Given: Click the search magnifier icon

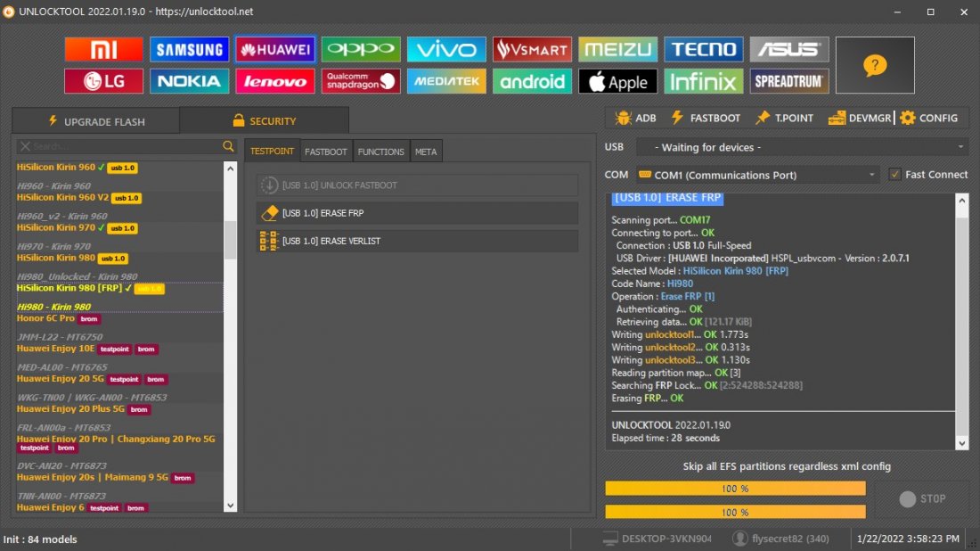Looking at the screenshot, I should (228, 146).
